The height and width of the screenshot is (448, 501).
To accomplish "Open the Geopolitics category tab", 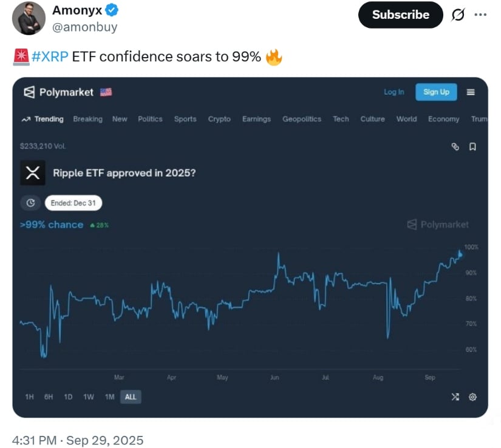I will point(302,119).
